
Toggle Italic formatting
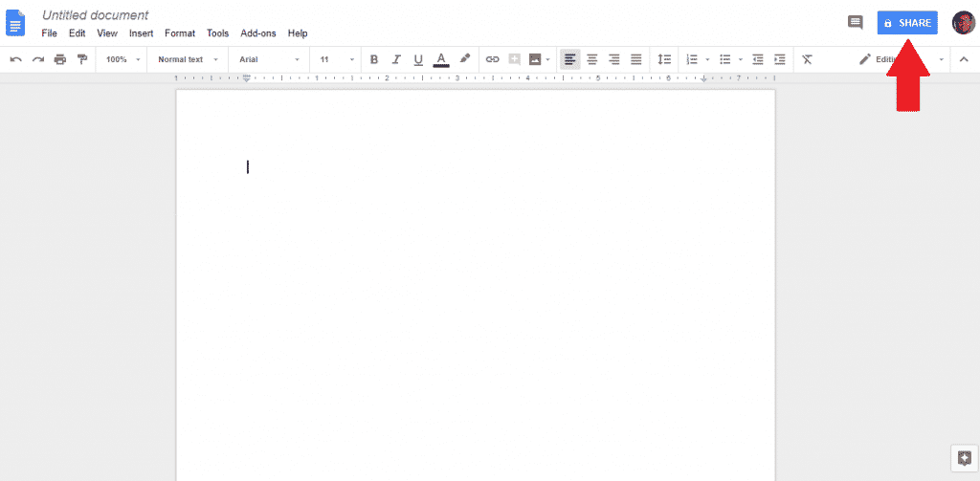coord(396,59)
